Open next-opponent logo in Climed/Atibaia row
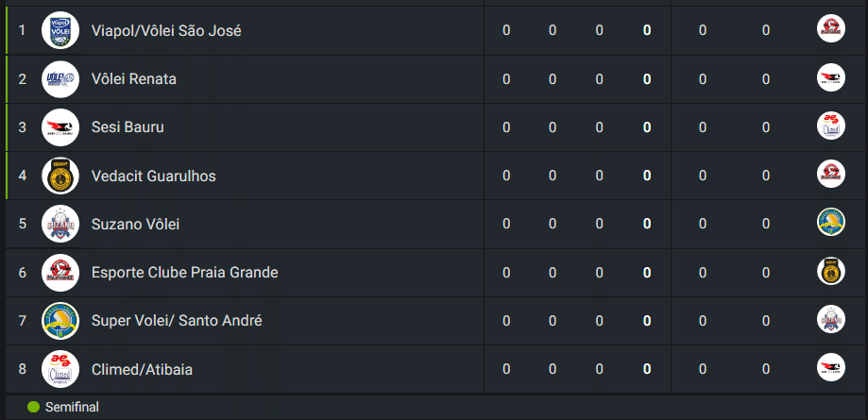Viewport: 868px width, 420px height. pyautogui.click(x=830, y=367)
